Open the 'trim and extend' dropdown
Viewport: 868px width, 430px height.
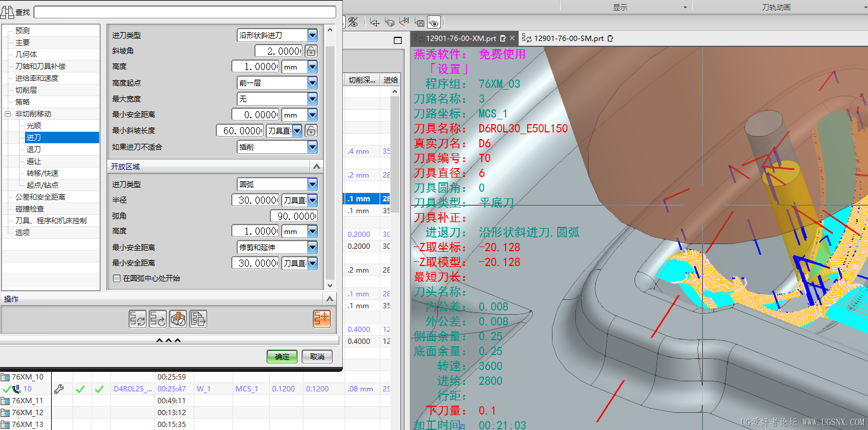click(312, 247)
